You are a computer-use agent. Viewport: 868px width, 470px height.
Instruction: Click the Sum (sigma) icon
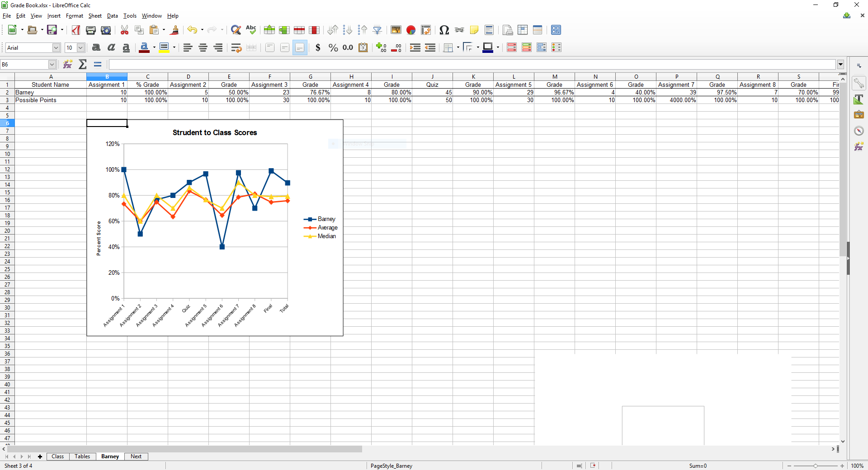pos(82,65)
